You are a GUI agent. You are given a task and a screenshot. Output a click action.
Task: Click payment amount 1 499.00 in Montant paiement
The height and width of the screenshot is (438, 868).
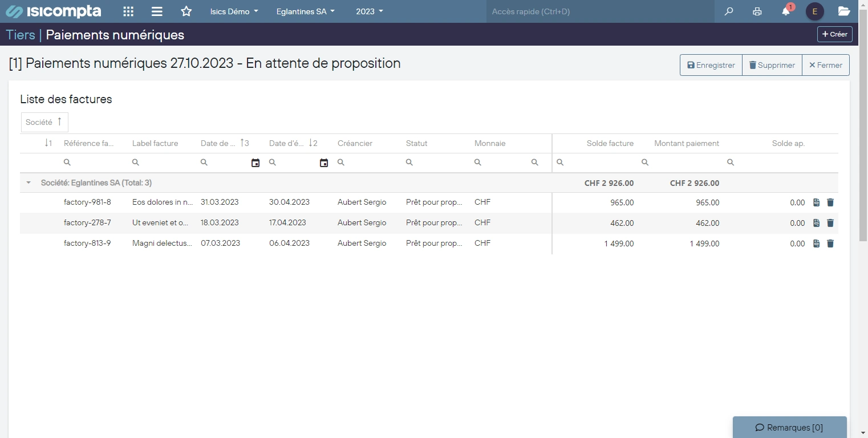704,244
